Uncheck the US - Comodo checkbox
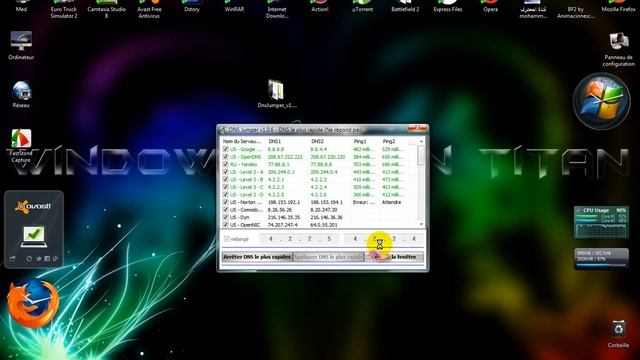Image resolution: width=640 pixels, height=360 pixels. [225, 210]
